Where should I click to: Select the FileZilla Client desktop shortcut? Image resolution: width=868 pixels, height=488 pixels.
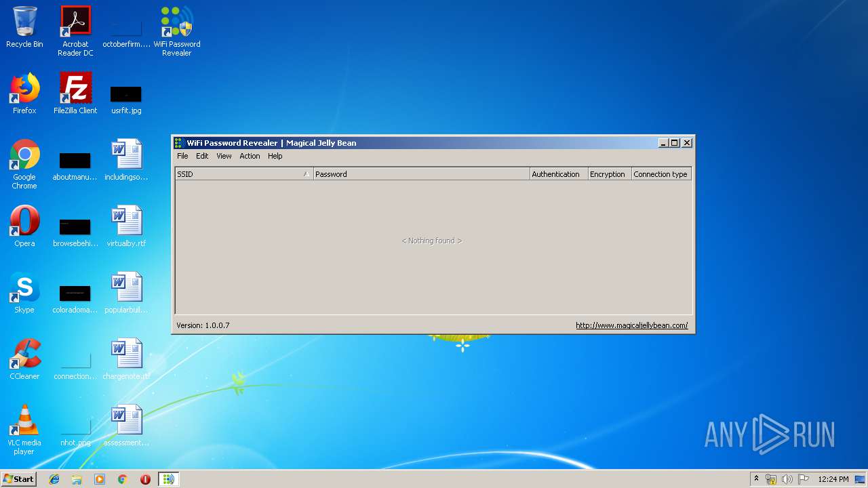[75, 94]
